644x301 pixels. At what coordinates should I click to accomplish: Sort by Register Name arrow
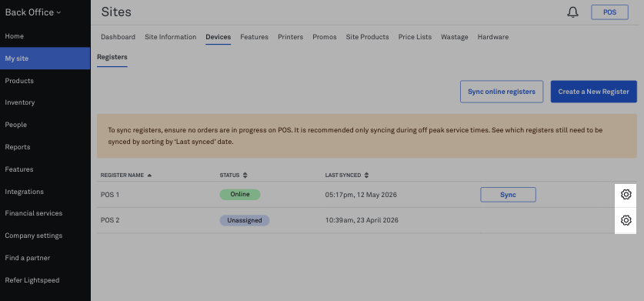click(x=149, y=176)
